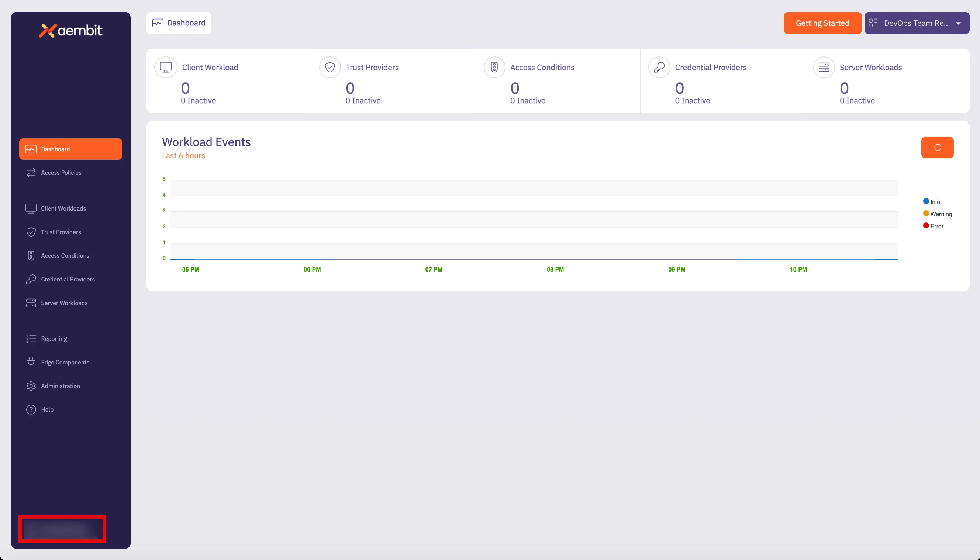Image resolution: width=980 pixels, height=560 pixels.
Task: Select the Access Policies icon in the sidebar
Action: click(x=31, y=173)
